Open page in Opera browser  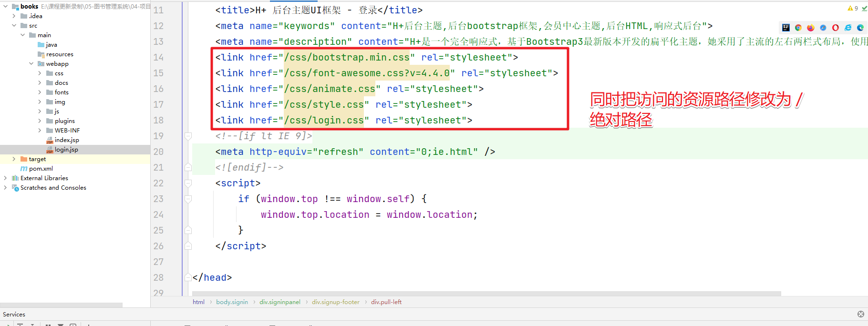click(x=836, y=28)
